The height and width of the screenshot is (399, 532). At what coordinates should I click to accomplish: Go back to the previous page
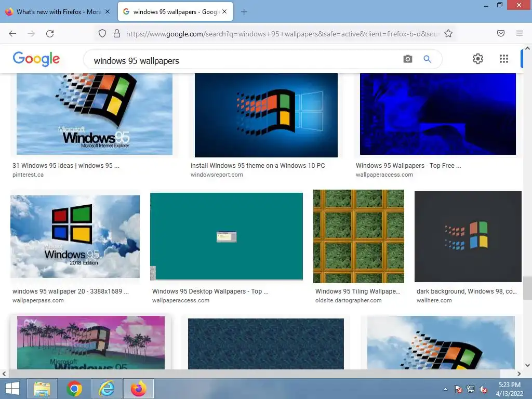12,34
